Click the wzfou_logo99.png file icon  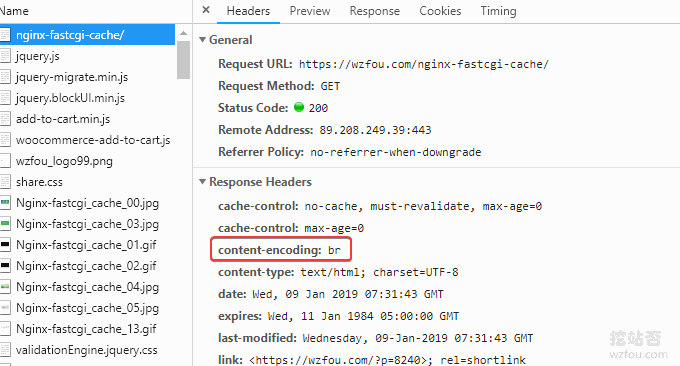pos(5,161)
